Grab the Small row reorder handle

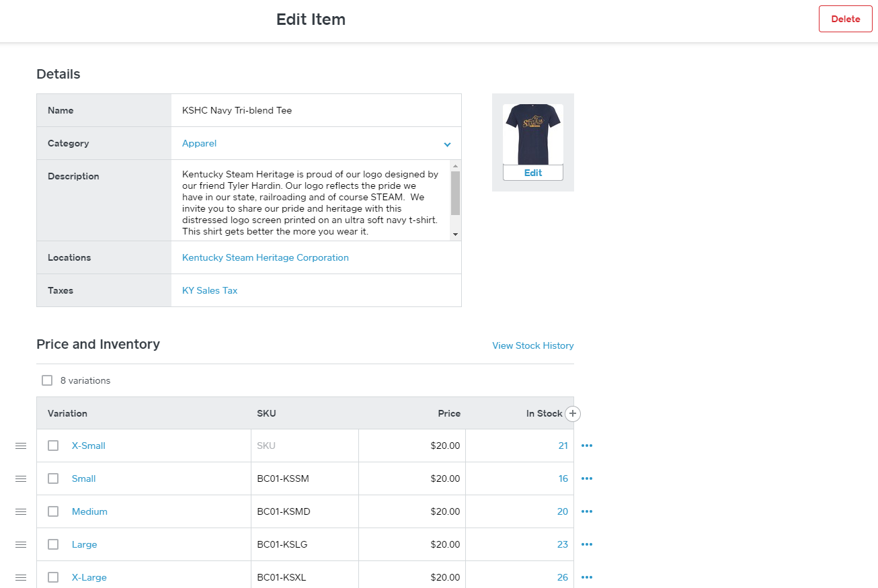21,478
